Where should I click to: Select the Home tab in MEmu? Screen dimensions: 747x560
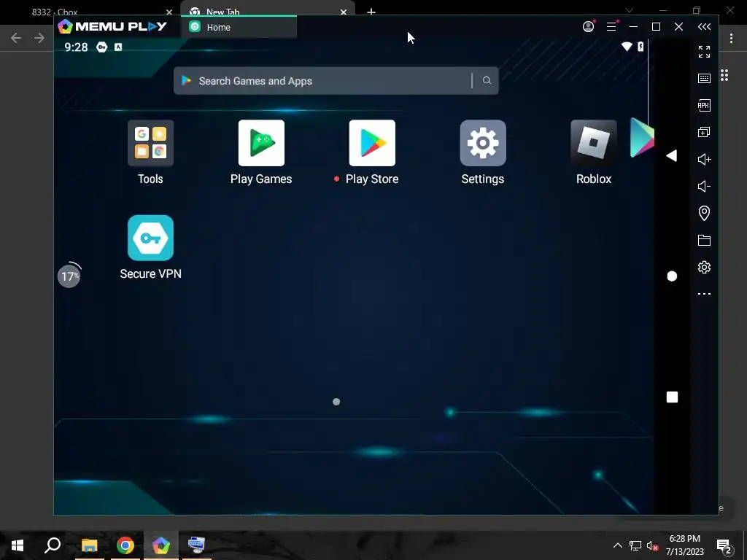coord(239,27)
